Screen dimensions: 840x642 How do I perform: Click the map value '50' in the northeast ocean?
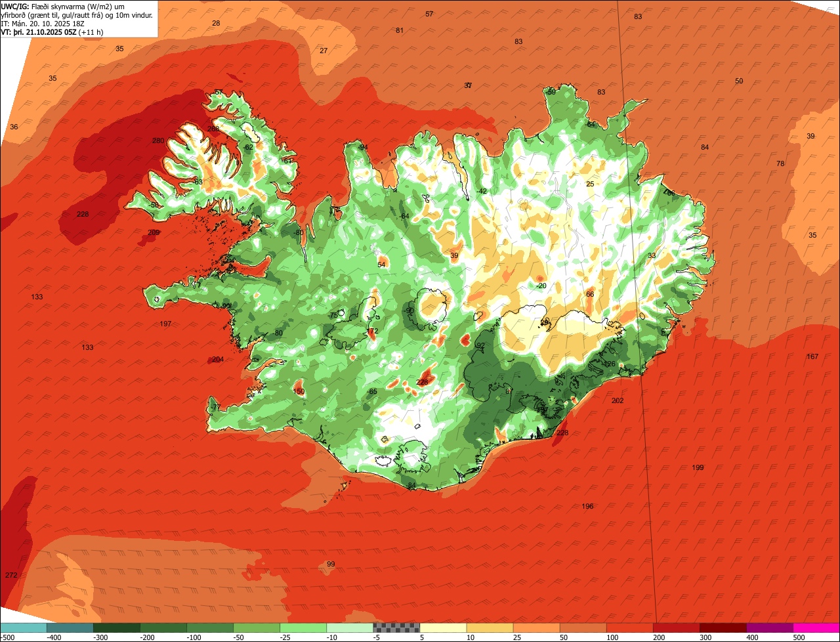(x=739, y=81)
